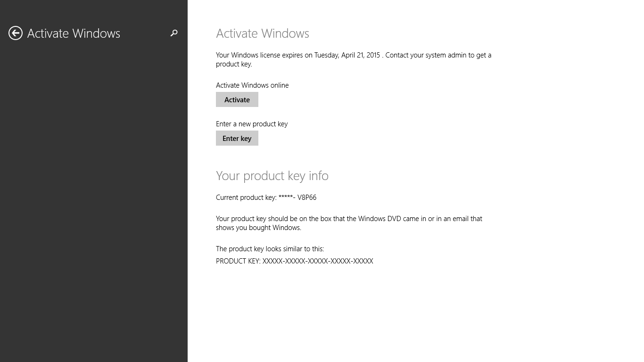Viewport: 644px width, 362px height.
Task: Click the text about the Windows DVD box
Action: [349, 223]
